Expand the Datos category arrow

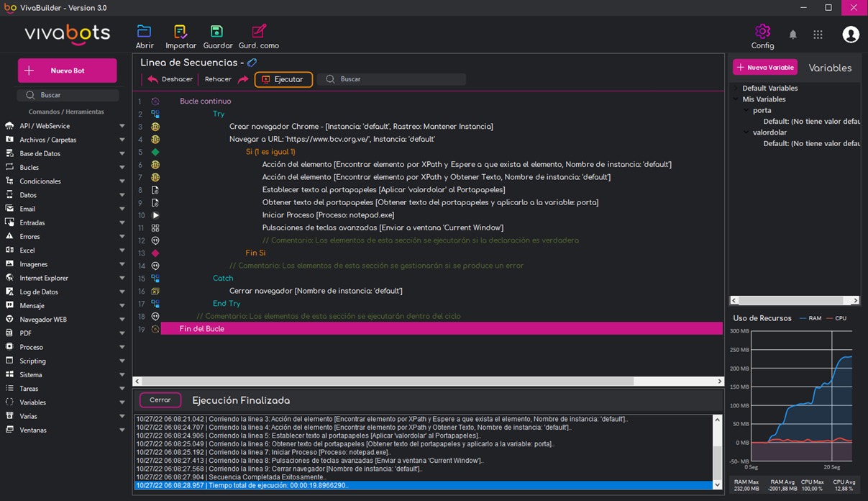pyautogui.click(x=122, y=195)
